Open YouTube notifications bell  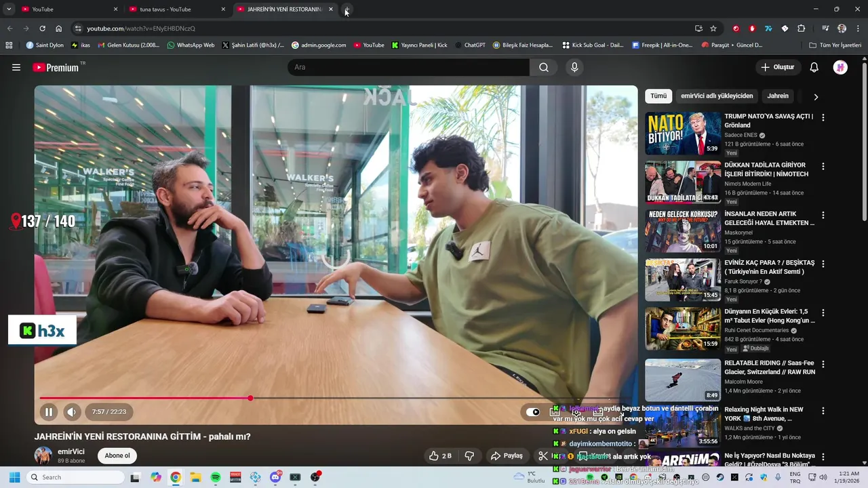(814, 67)
